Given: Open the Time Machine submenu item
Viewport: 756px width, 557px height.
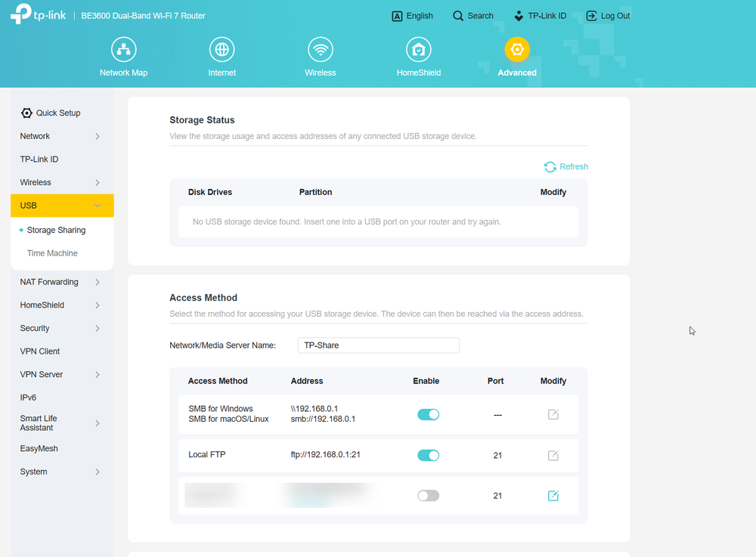Looking at the screenshot, I should coord(52,253).
